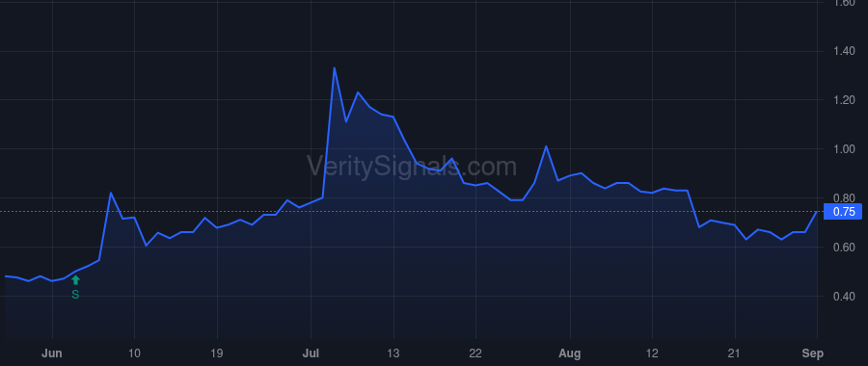
Task: Click the 1.40 price axis label
Action: click(844, 51)
